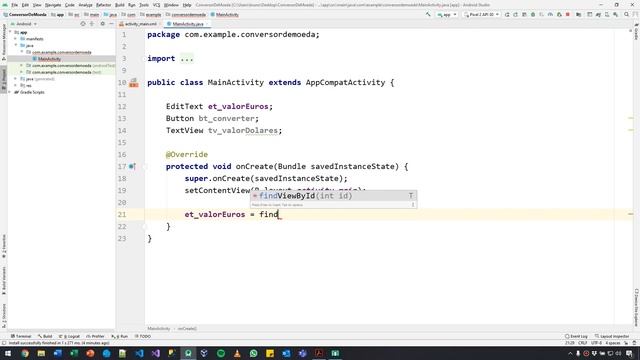This screenshot has height=360, width=640.
Task: Select the findViewById(int id) completion suggestion
Action: coord(333,196)
